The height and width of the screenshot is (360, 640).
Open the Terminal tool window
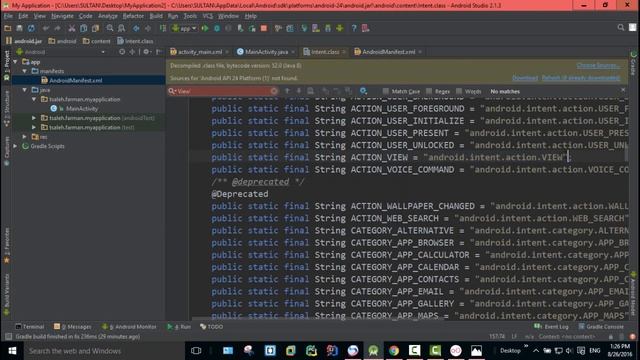tap(29, 327)
